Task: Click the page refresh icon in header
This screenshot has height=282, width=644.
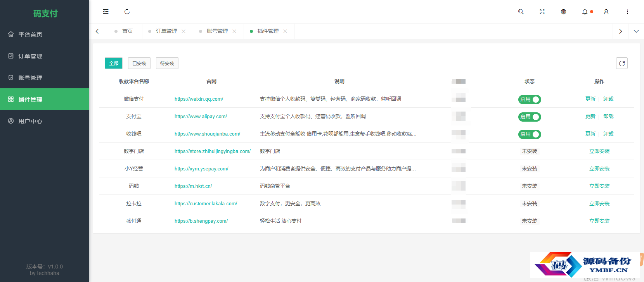Action: pyautogui.click(x=127, y=12)
